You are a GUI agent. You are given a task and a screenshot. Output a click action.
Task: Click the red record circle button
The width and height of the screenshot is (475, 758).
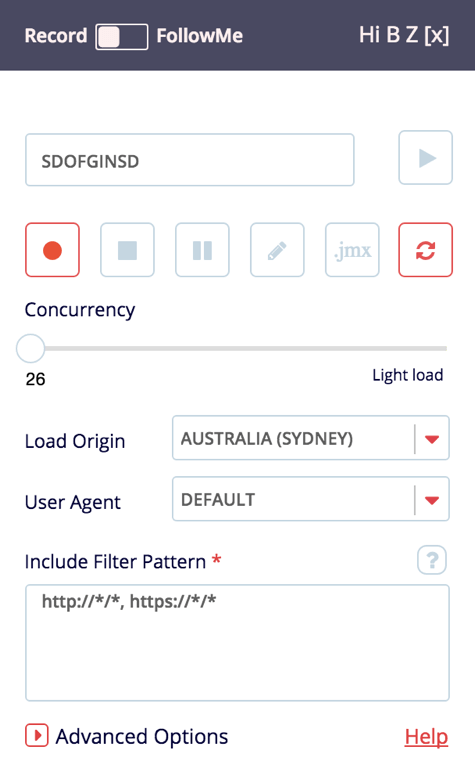pyautogui.click(x=52, y=250)
